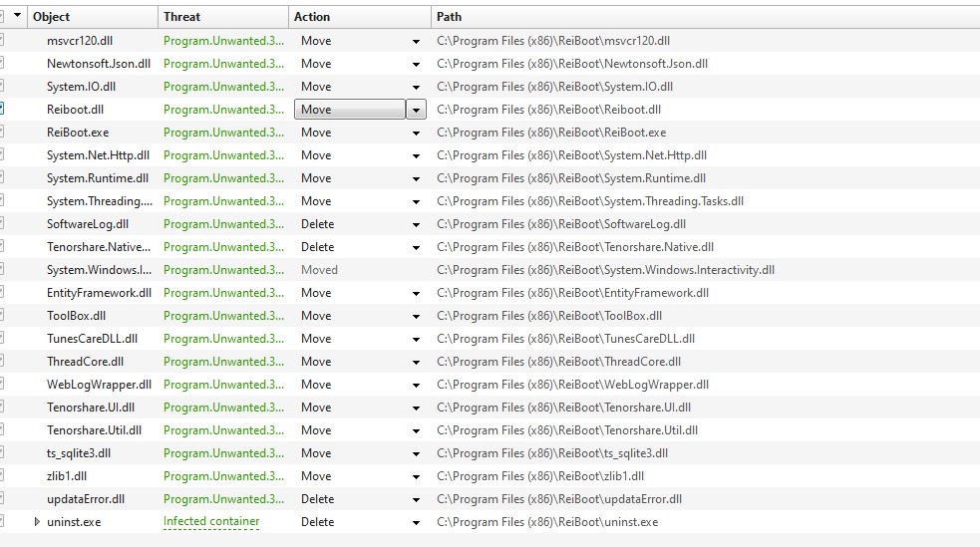Open the header select-all dropdown arrow
The image size is (980, 547).
pos(17,17)
